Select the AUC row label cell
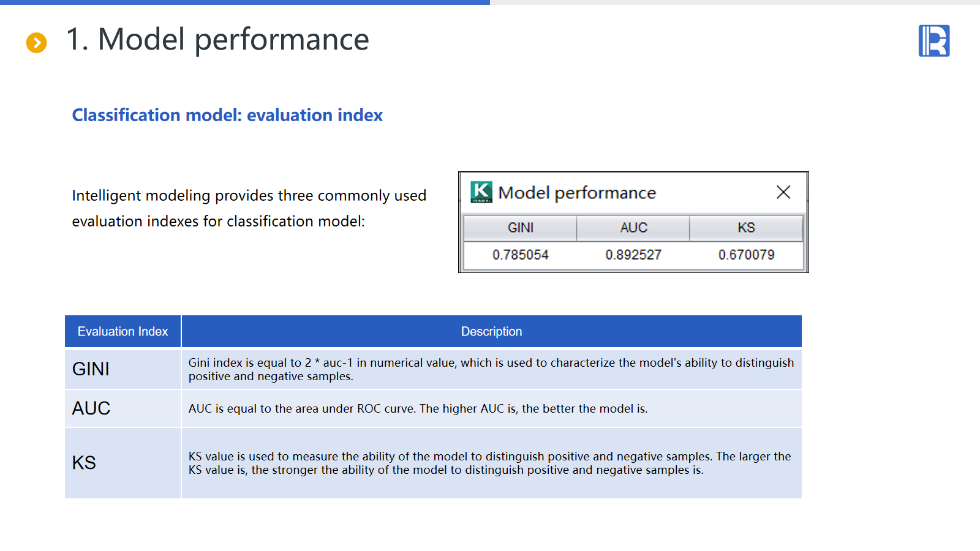This screenshot has width=980, height=551. coord(123,408)
